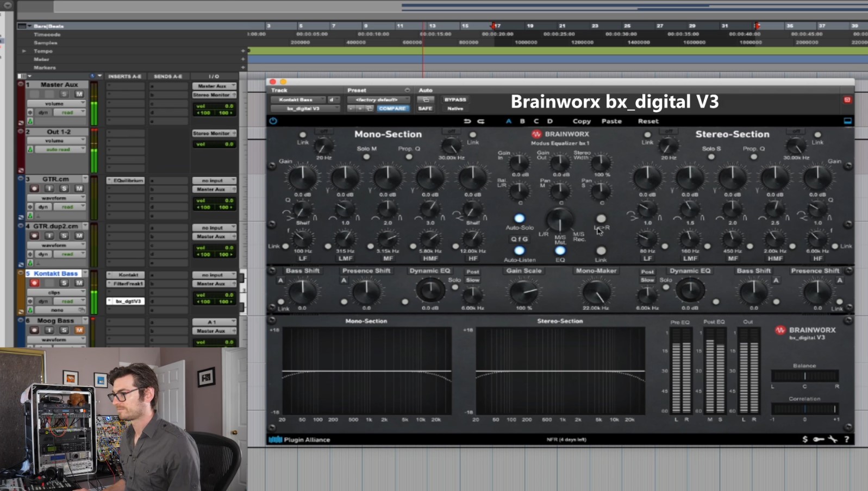Viewport: 868px width, 491px height.
Task: Click the large L/R M/S mode knob
Action: click(x=559, y=220)
